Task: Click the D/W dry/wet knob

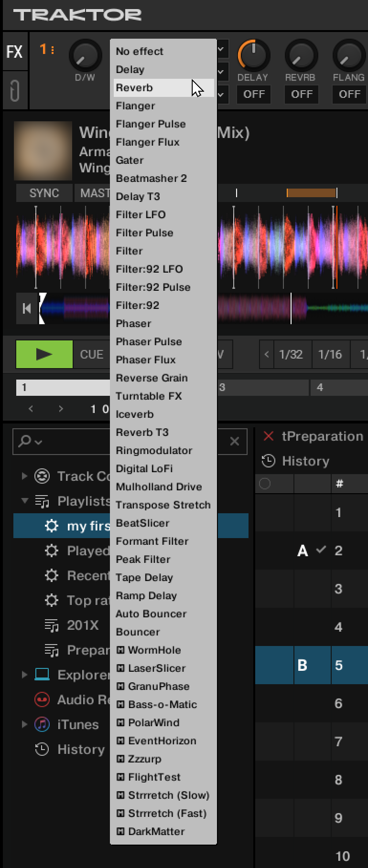Action: pos(85,56)
